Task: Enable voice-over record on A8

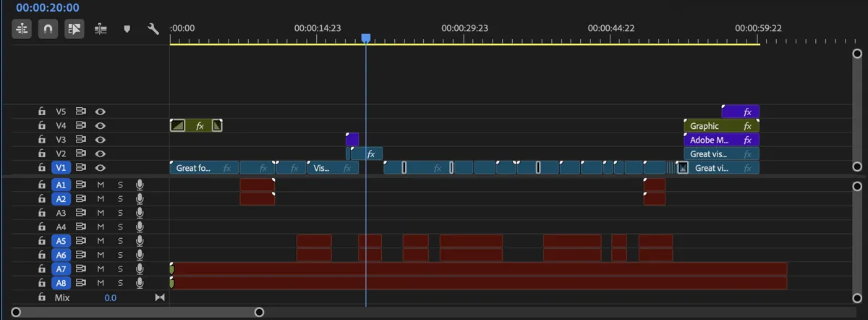Action: (x=140, y=283)
